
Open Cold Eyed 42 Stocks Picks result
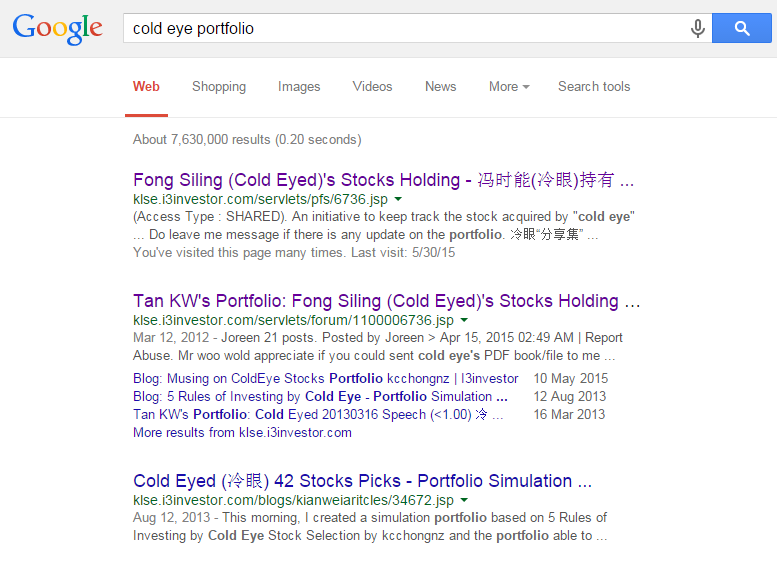(362, 481)
